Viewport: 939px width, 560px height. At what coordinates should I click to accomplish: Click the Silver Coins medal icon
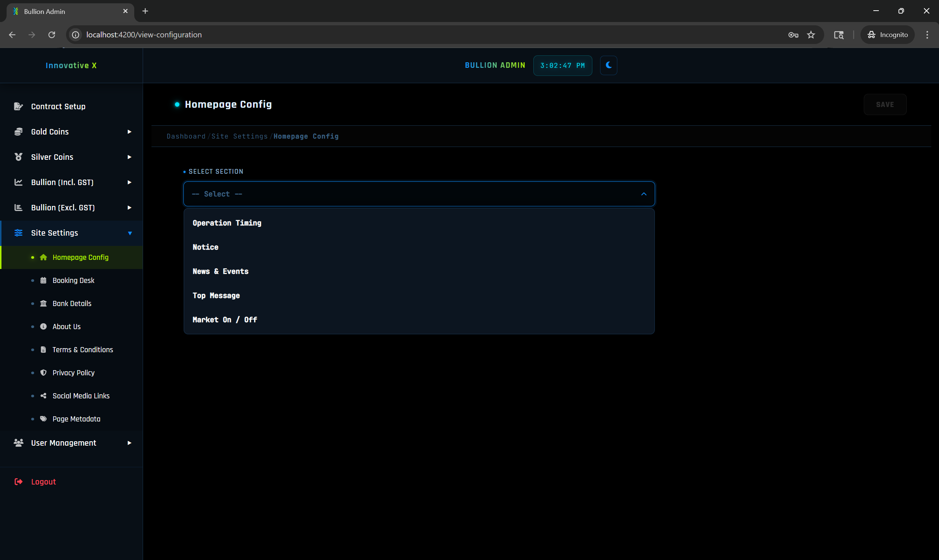(x=18, y=157)
